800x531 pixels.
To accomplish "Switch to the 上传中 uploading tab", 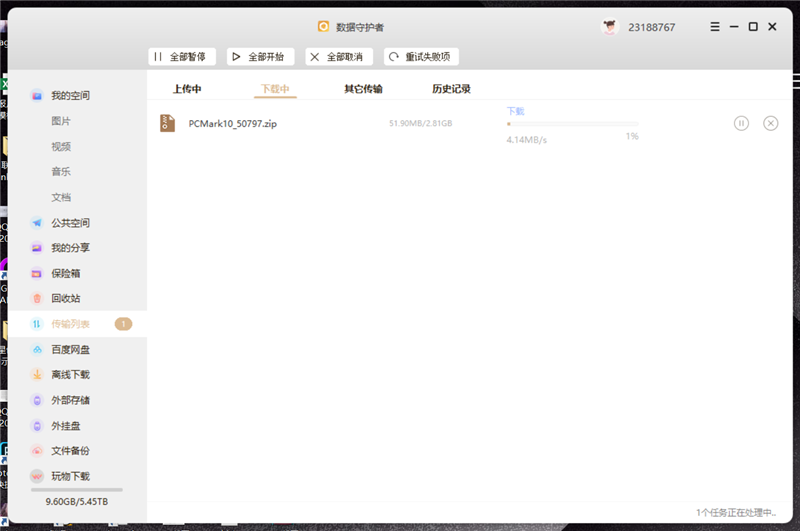I will point(187,89).
